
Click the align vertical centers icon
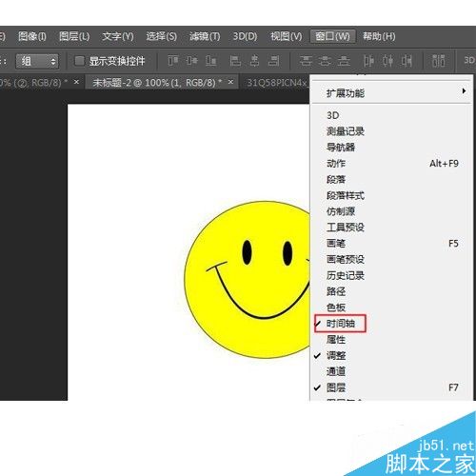[192, 60]
